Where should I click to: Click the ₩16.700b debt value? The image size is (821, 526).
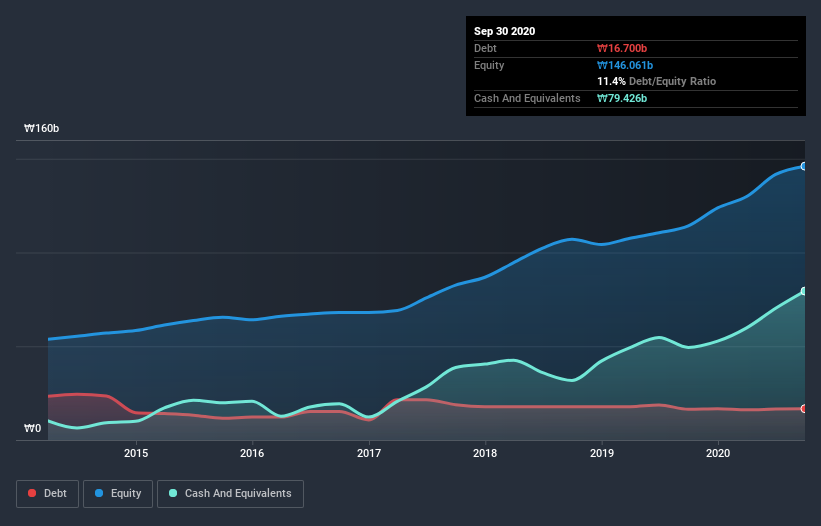pyautogui.click(x=622, y=48)
